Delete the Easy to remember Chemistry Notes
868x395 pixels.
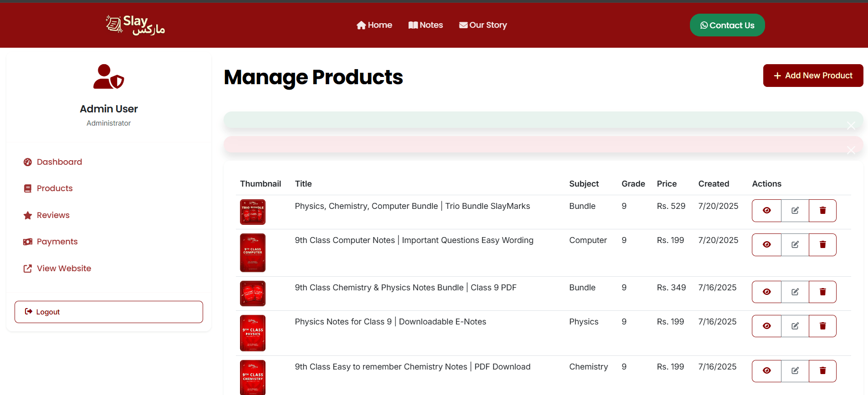coord(822,371)
